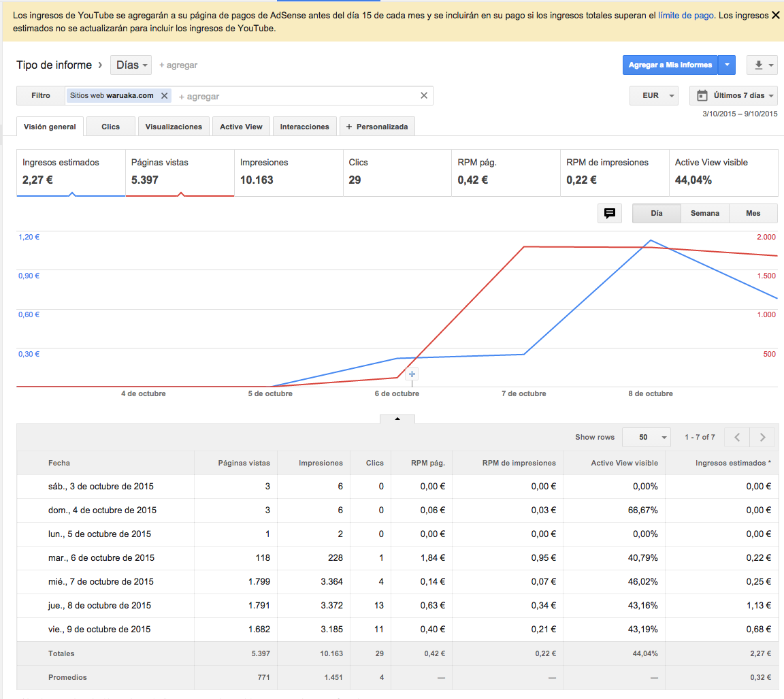Sort table by Fecha column
The height and width of the screenshot is (699, 784).
pos(59,463)
